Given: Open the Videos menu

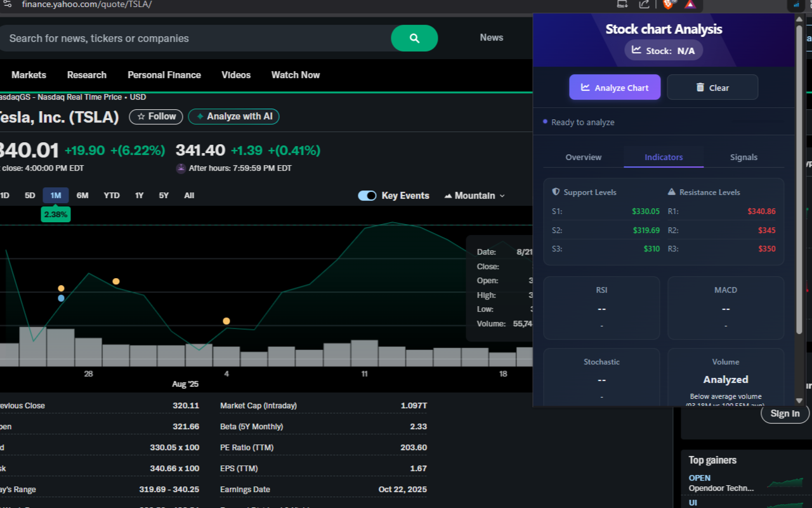Looking at the screenshot, I should [x=236, y=75].
